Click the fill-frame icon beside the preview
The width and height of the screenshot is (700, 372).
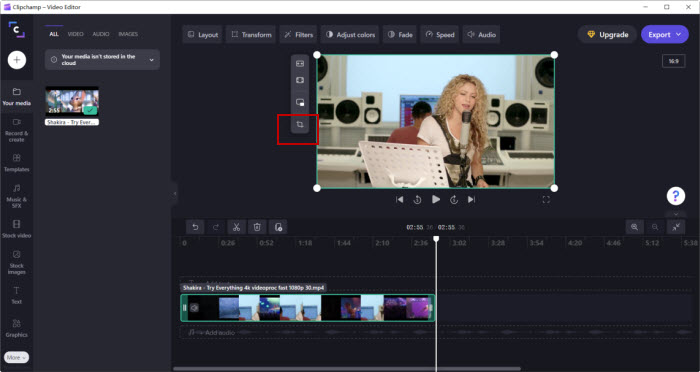[300, 80]
